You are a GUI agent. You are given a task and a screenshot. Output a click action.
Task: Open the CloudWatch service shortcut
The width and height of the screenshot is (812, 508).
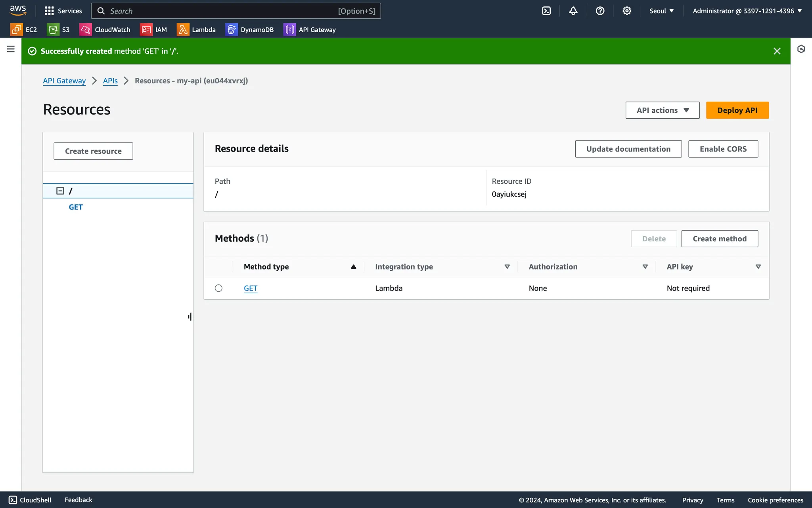point(105,30)
